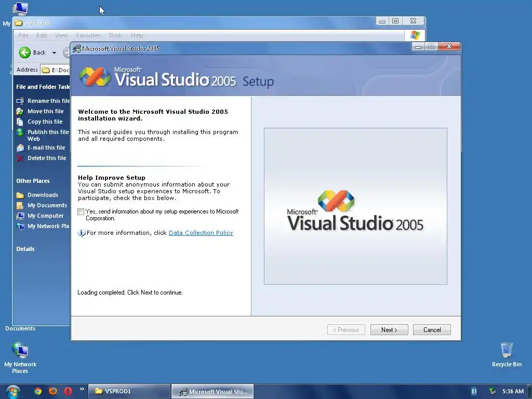Open Help menu in VSPROD1 window
This screenshot has width=532, height=399.
(137, 35)
